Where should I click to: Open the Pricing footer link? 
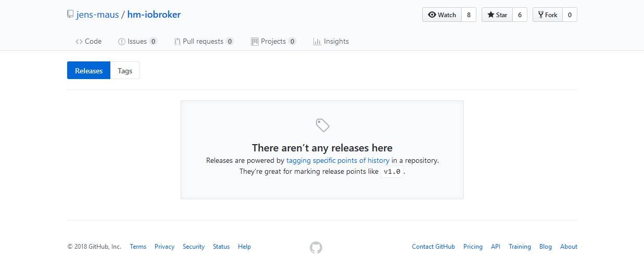(473, 247)
